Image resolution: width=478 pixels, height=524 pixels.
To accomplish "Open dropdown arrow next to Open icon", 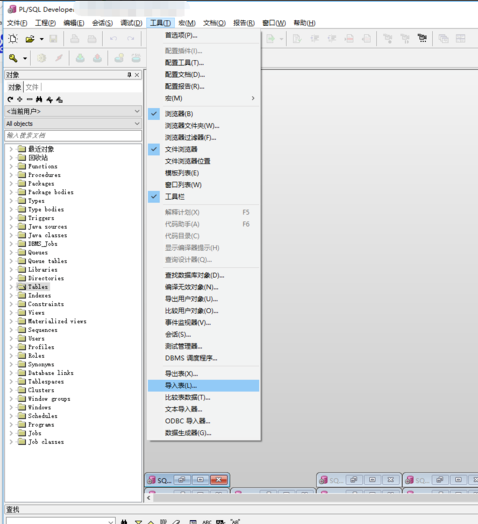I will click(41, 39).
